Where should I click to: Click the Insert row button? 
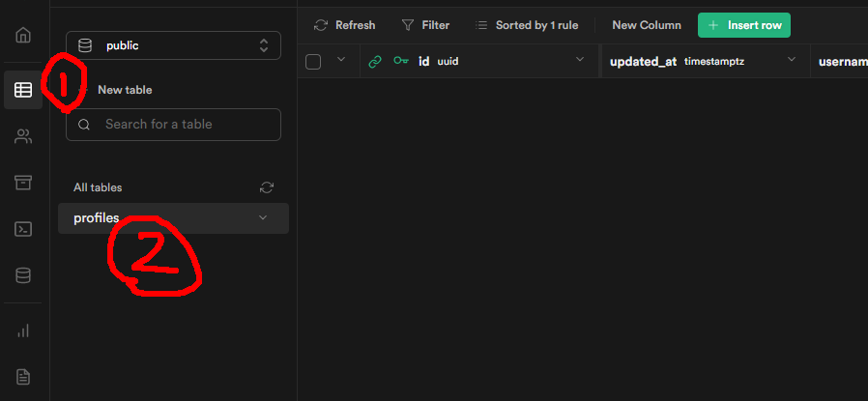pyautogui.click(x=744, y=25)
